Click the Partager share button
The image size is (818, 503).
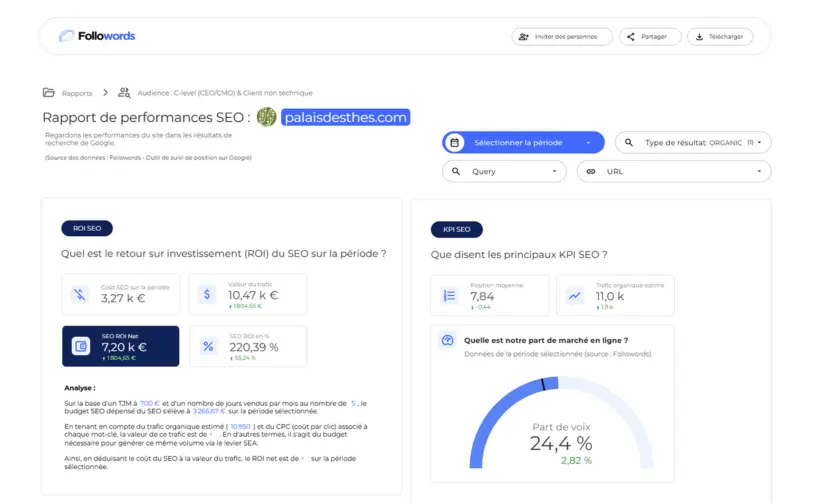(x=650, y=37)
